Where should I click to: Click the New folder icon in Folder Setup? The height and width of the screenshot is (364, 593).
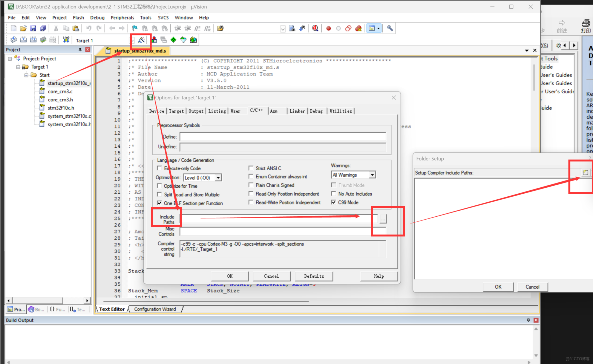(x=585, y=172)
